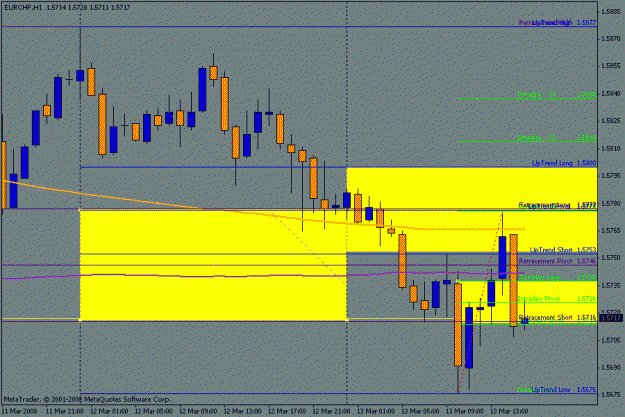Click the '12 Mar 13:00' time axis label
This screenshot has height=417, width=625.
(x=243, y=411)
